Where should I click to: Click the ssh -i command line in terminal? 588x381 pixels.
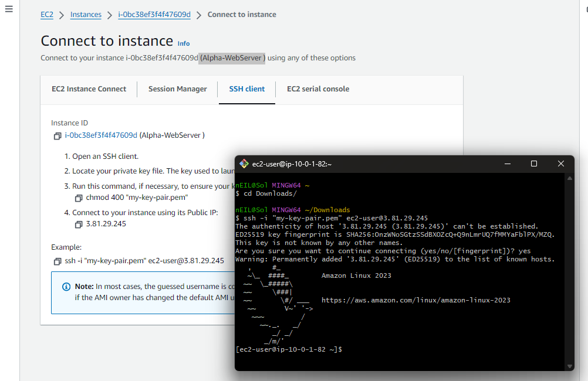(x=332, y=218)
